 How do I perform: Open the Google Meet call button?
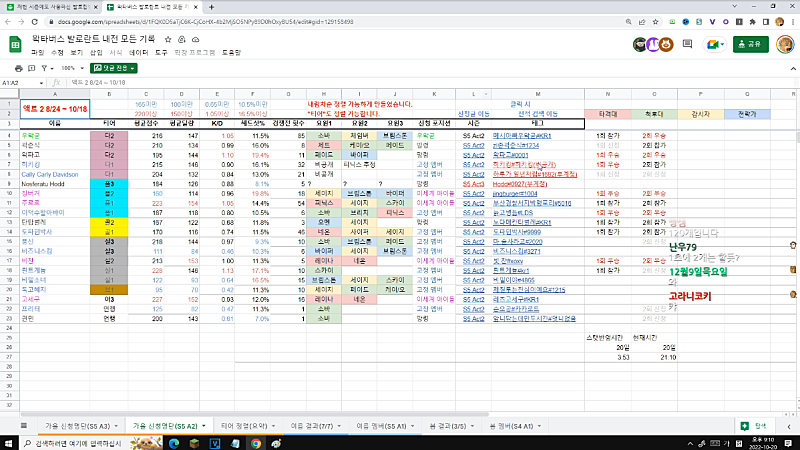713,44
